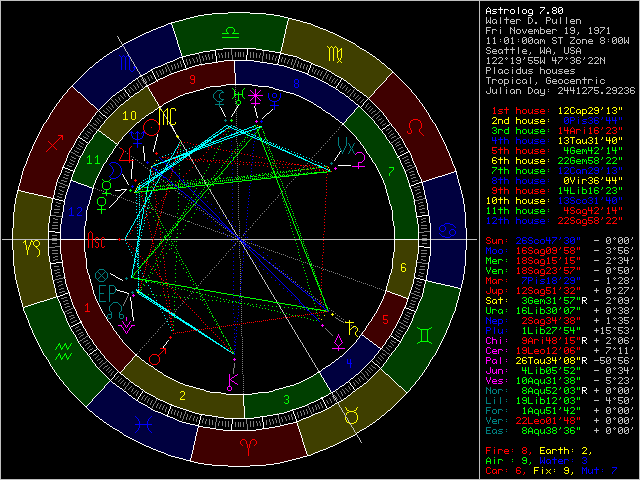
Task: Click the Libra glyph on the zodiac ring
Action: [230, 32]
